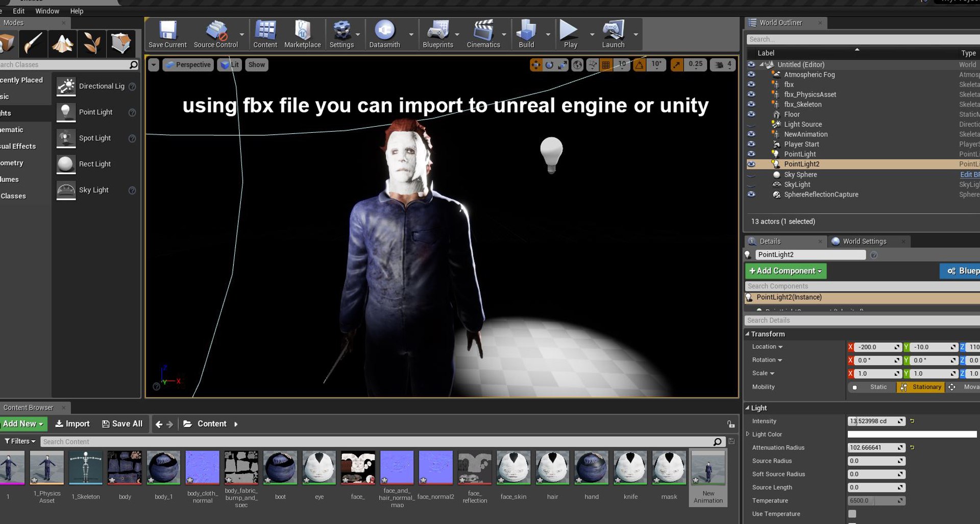Expand the Light Color property
Screen dimensions: 980x524
point(748,434)
